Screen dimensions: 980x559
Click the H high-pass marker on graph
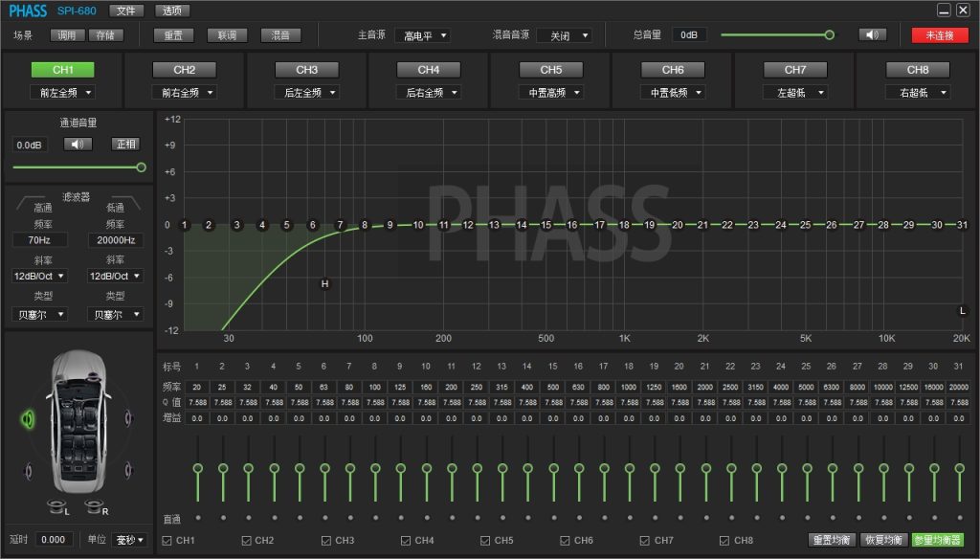[325, 284]
